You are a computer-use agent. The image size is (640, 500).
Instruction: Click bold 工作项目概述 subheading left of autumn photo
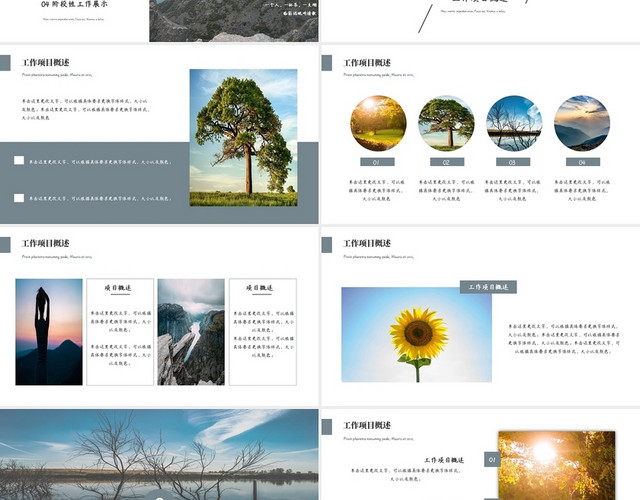pos(444,460)
